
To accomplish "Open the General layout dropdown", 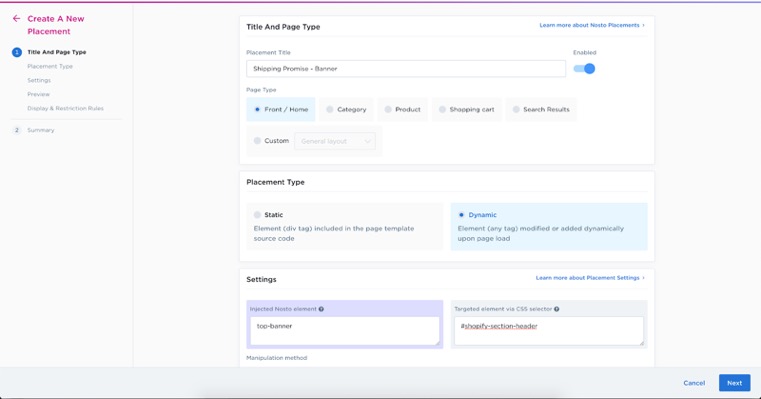I will coord(335,141).
